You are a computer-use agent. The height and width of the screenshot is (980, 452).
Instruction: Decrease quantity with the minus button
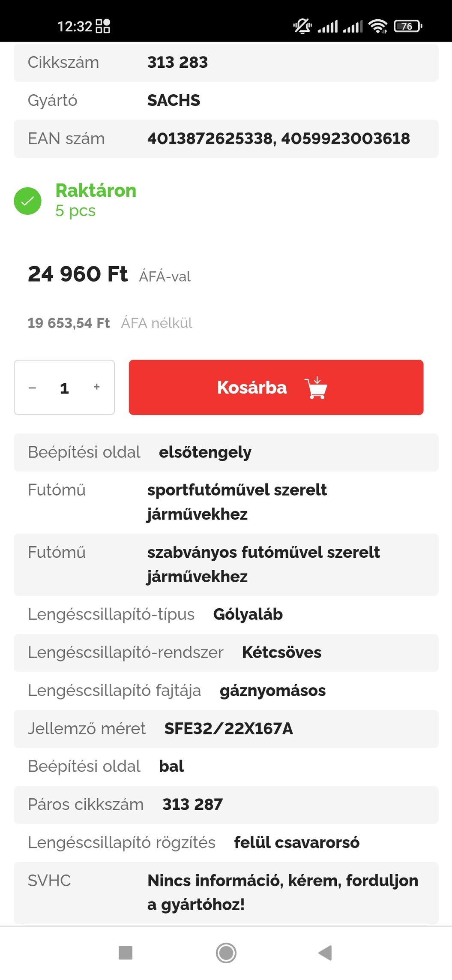click(x=33, y=388)
